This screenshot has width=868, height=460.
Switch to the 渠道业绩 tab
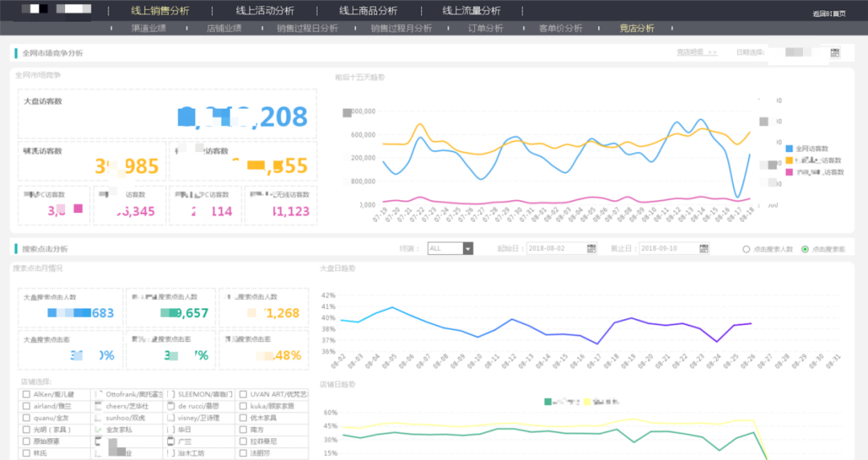(149, 28)
